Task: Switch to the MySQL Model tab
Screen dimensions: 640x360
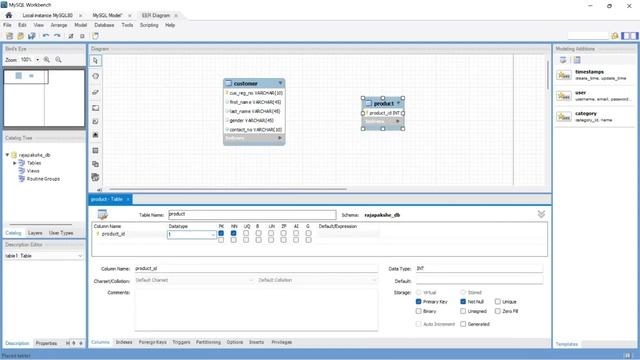Action: (107, 15)
